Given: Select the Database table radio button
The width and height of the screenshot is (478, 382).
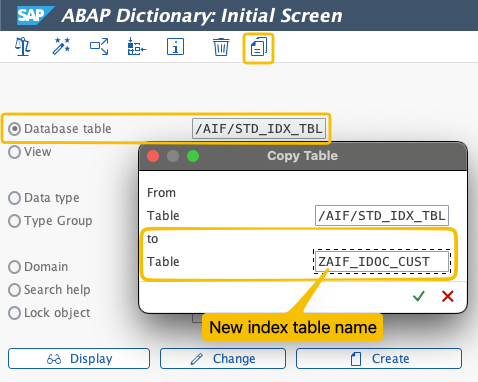Looking at the screenshot, I should (x=15, y=129).
